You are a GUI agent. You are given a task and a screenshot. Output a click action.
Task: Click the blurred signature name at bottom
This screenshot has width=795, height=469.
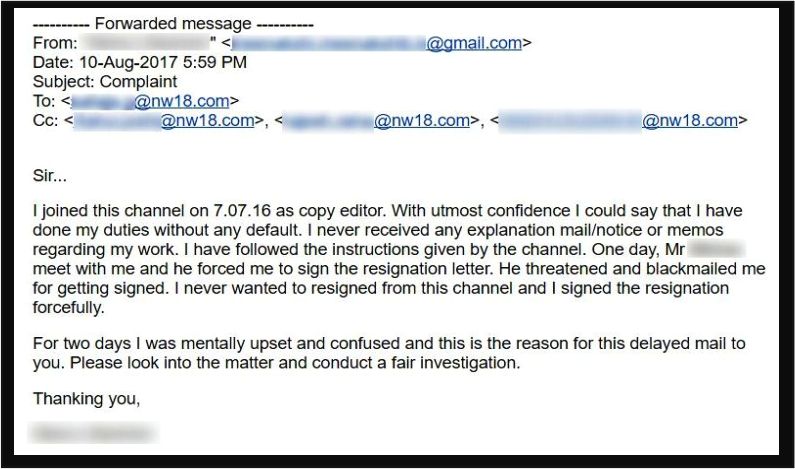[x=93, y=434]
